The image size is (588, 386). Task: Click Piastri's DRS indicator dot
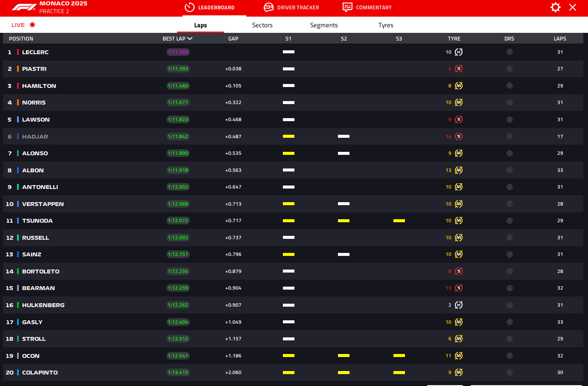(x=509, y=69)
